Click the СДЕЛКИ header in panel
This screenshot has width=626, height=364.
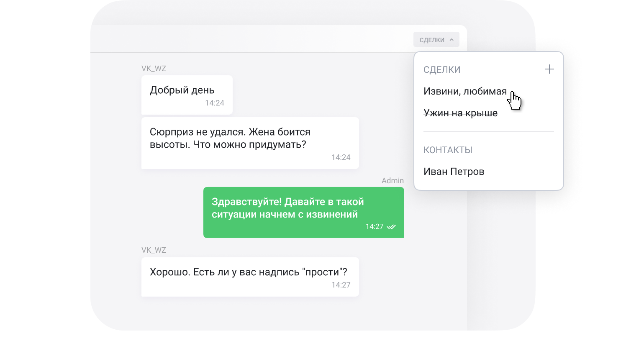tap(442, 69)
